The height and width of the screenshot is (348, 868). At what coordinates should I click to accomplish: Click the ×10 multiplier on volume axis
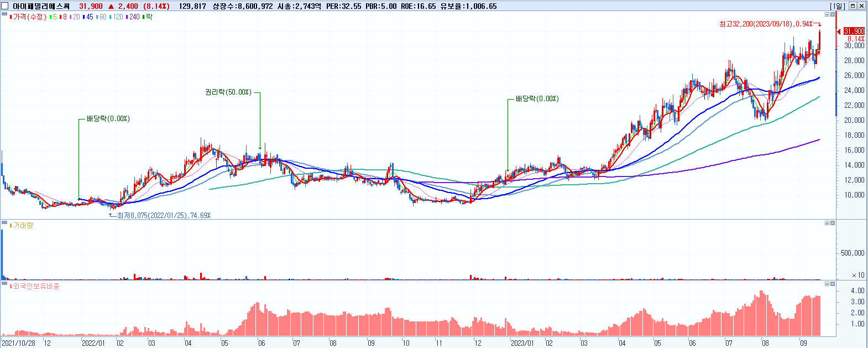(x=858, y=275)
